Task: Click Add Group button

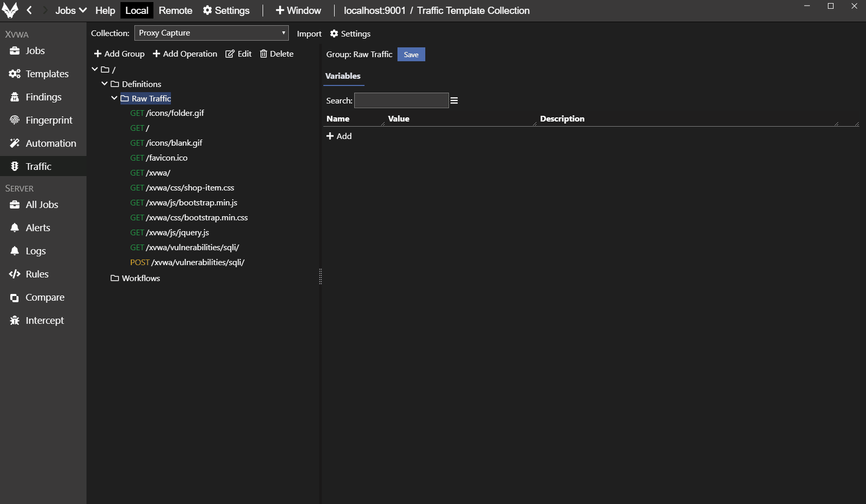Action: pyautogui.click(x=119, y=54)
